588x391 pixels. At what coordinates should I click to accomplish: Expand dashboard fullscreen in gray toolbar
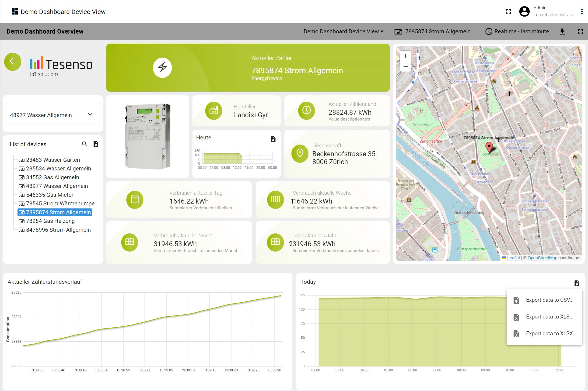580,31
